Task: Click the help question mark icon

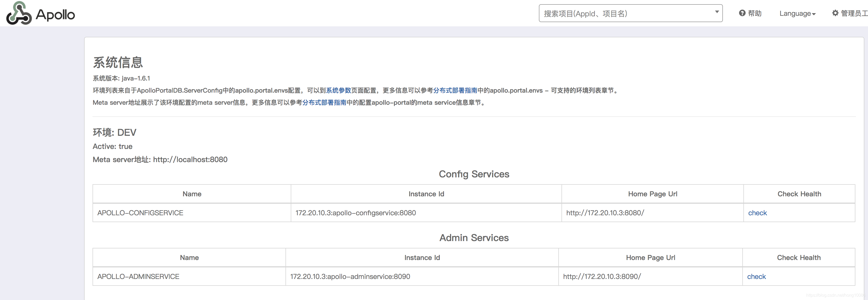Action: pos(742,13)
